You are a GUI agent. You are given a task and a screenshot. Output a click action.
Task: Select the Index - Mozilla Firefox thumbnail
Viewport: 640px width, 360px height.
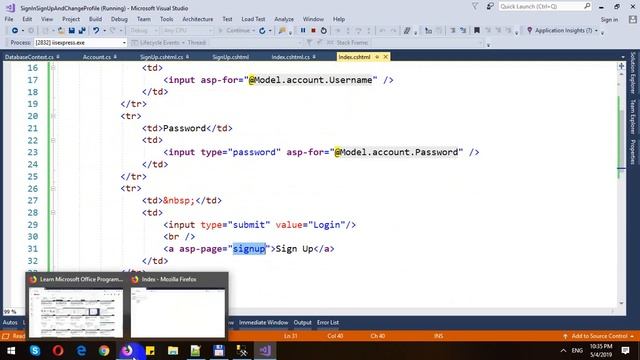178,313
